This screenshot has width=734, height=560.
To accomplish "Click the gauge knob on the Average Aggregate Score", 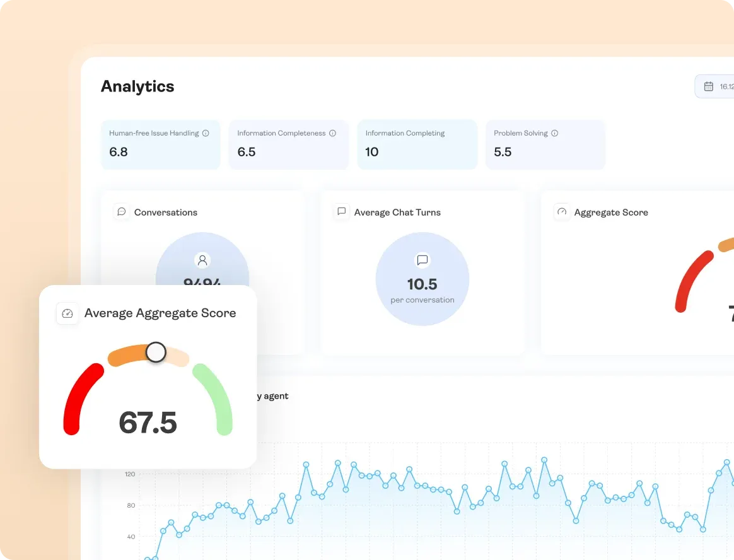I will [x=156, y=352].
